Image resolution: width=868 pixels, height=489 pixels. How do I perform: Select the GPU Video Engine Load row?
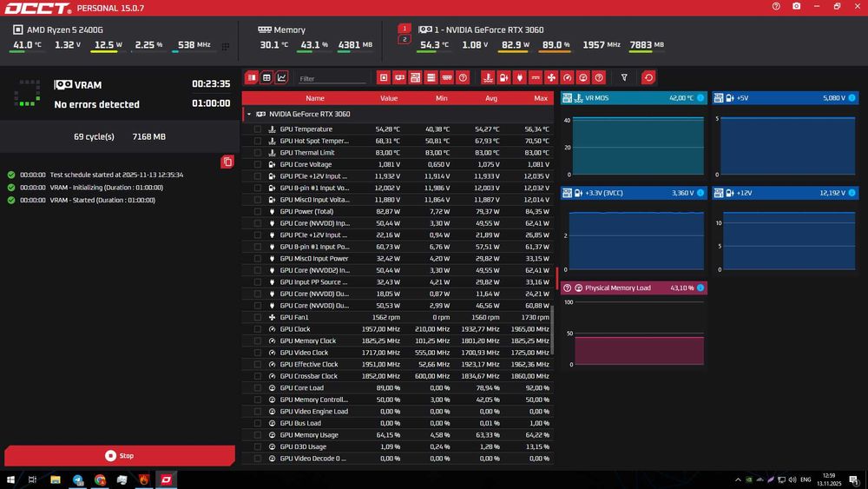click(398, 412)
